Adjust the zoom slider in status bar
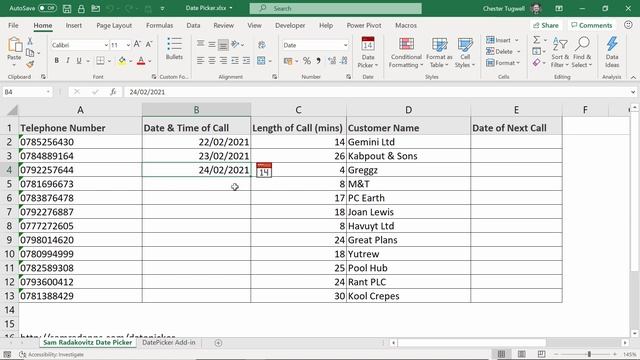Image resolution: width=640 pixels, height=360 pixels. [589, 354]
